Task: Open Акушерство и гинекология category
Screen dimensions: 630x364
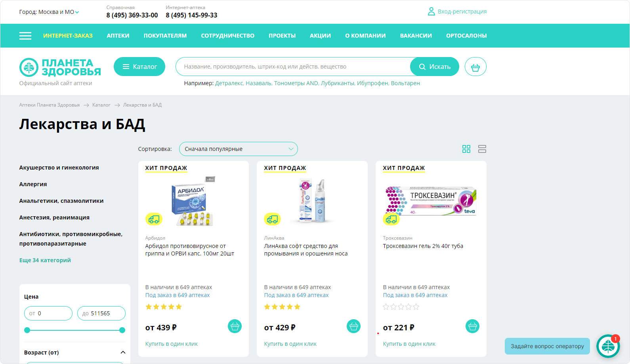Action: pyautogui.click(x=59, y=168)
